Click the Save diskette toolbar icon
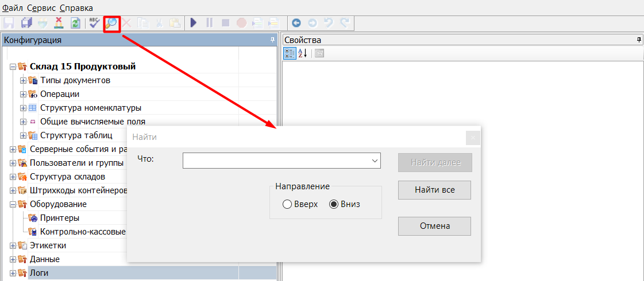The width and height of the screenshot is (644, 281). [9, 23]
